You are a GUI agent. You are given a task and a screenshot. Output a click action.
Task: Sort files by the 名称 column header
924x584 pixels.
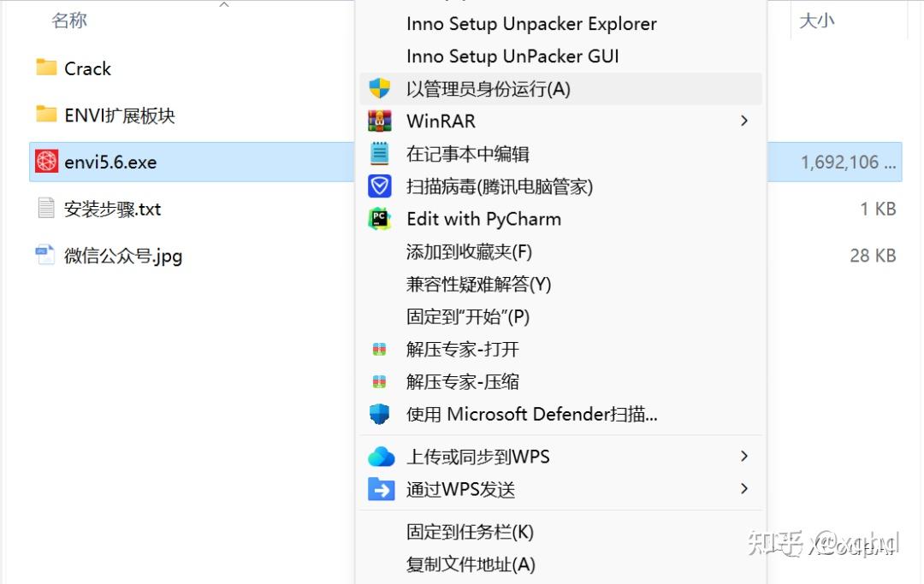tap(69, 20)
